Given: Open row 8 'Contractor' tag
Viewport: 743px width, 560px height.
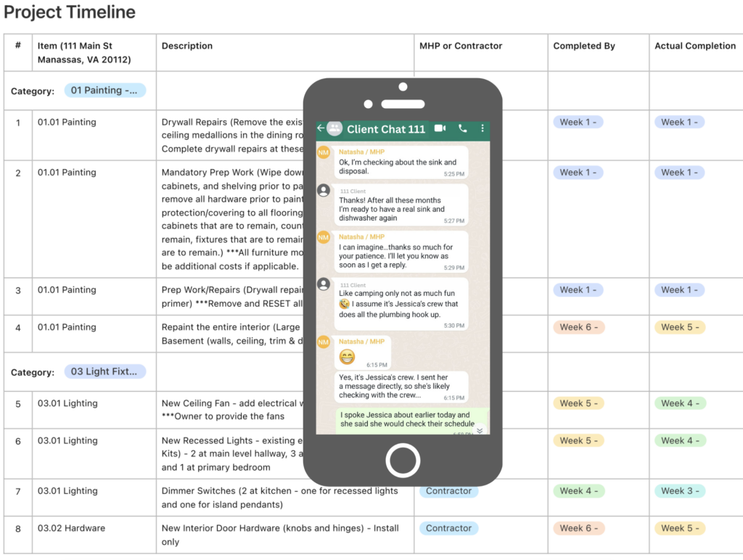Looking at the screenshot, I should coord(448,529).
